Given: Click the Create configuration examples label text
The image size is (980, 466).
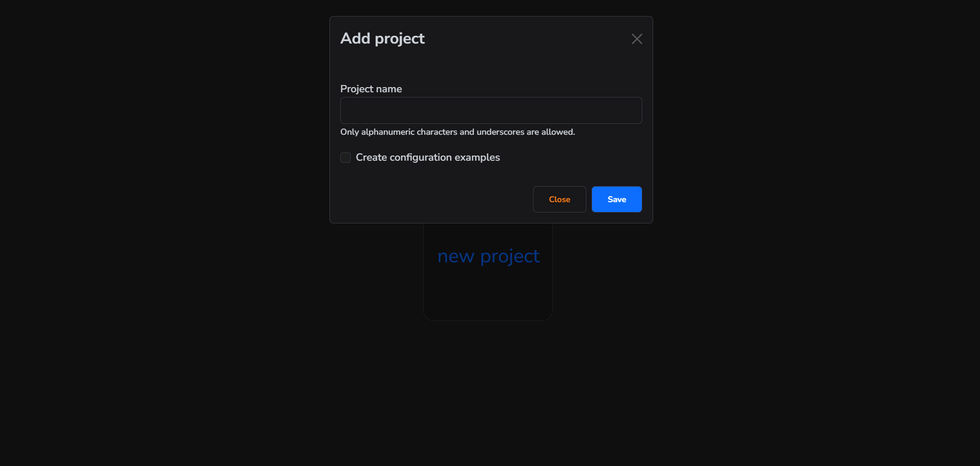Looking at the screenshot, I should tap(428, 158).
